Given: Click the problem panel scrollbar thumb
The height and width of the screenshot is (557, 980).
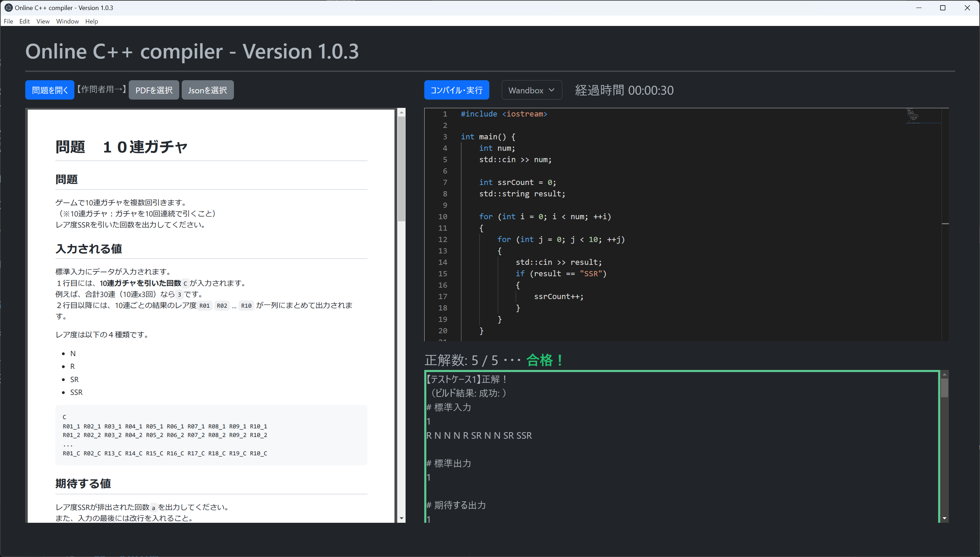Looking at the screenshot, I should pos(401,168).
